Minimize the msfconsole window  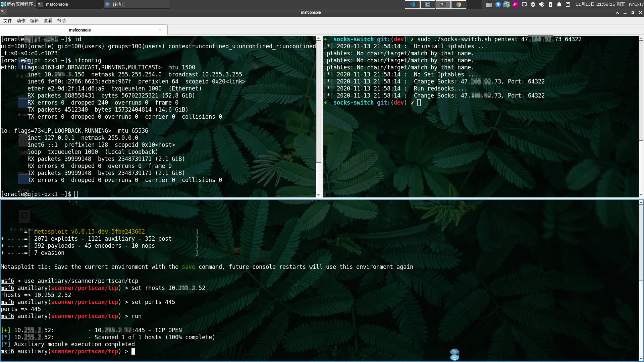(625, 12)
